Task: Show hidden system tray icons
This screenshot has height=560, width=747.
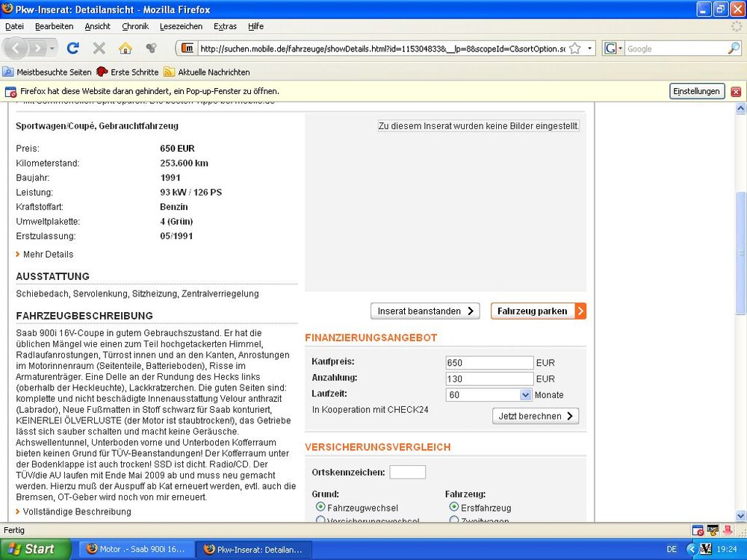Action: [x=692, y=550]
